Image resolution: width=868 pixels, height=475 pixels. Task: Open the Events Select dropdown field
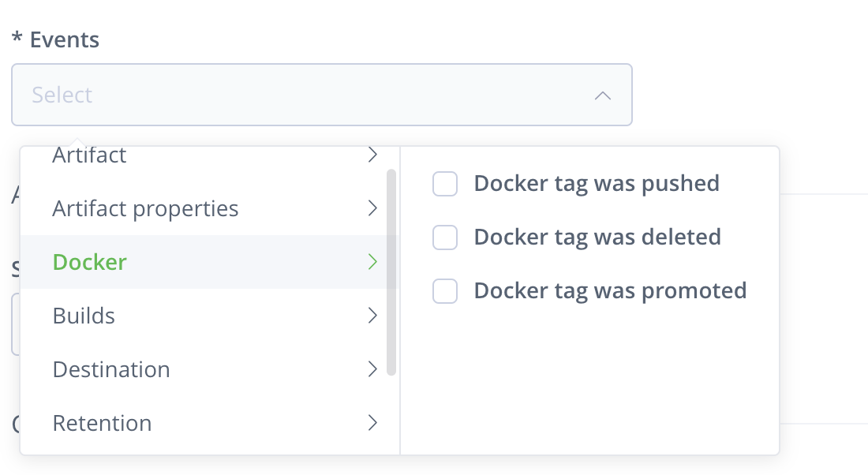pos(322,95)
